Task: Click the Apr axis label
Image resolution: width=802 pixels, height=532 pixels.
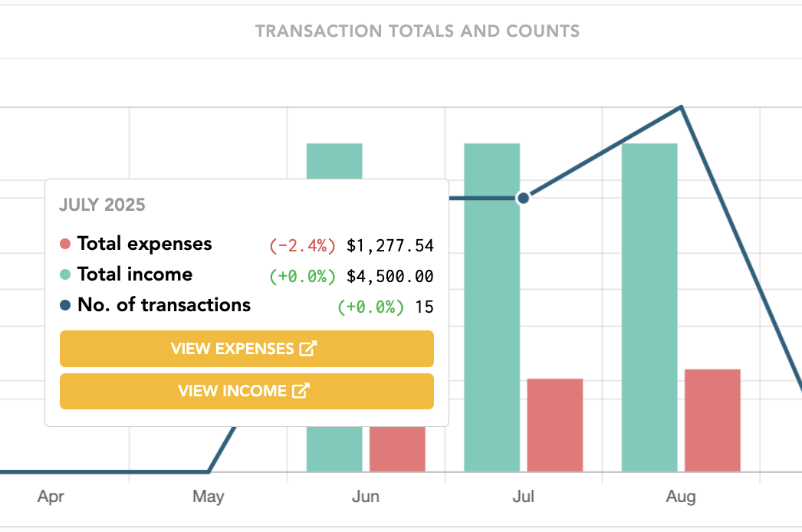Action: pos(51,497)
